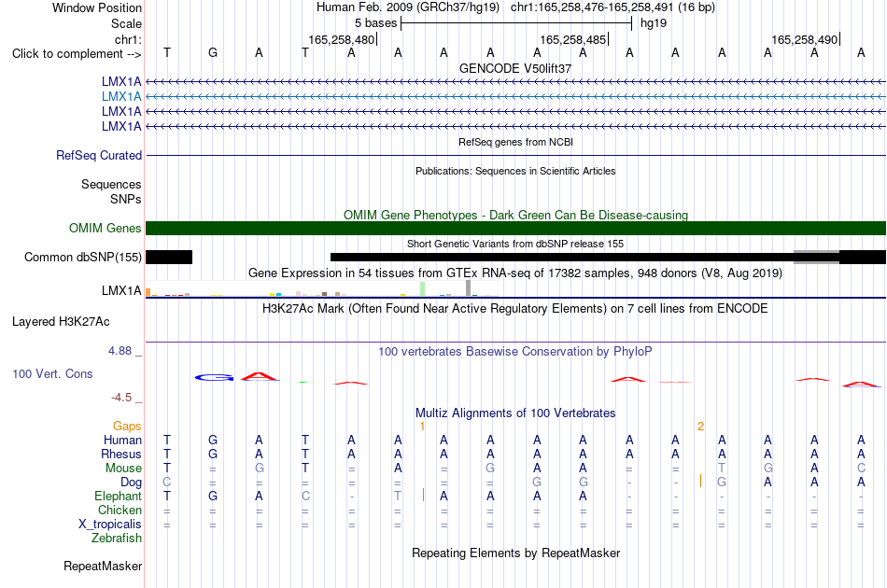887x588 pixels.
Task: Click the 'chr1:' ruler label
Action: [x=129, y=39]
